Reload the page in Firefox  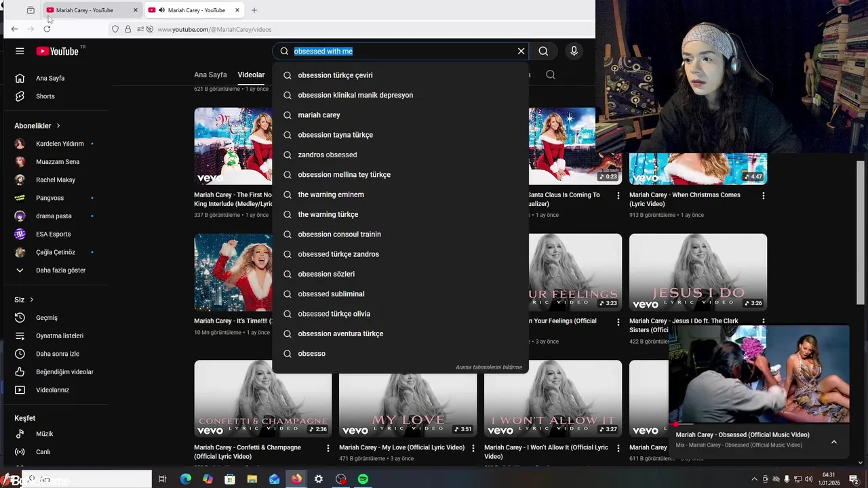47,29
